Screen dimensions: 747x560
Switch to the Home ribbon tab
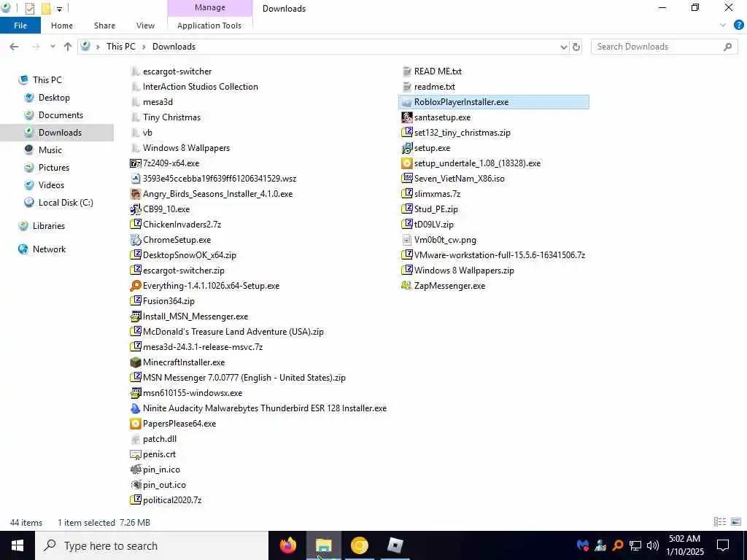[x=62, y=26]
